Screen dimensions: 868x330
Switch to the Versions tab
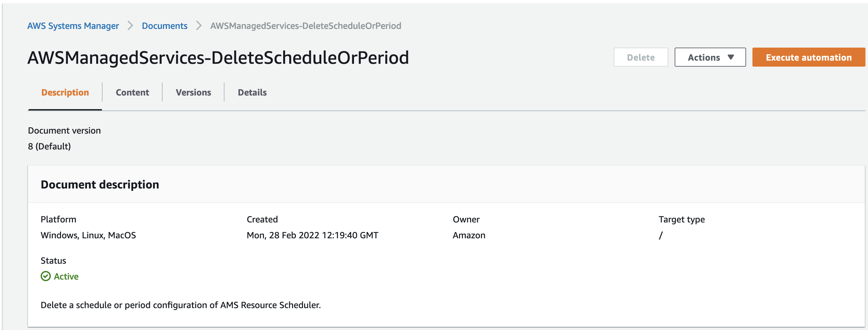pyautogui.click(x=193, y=92)
